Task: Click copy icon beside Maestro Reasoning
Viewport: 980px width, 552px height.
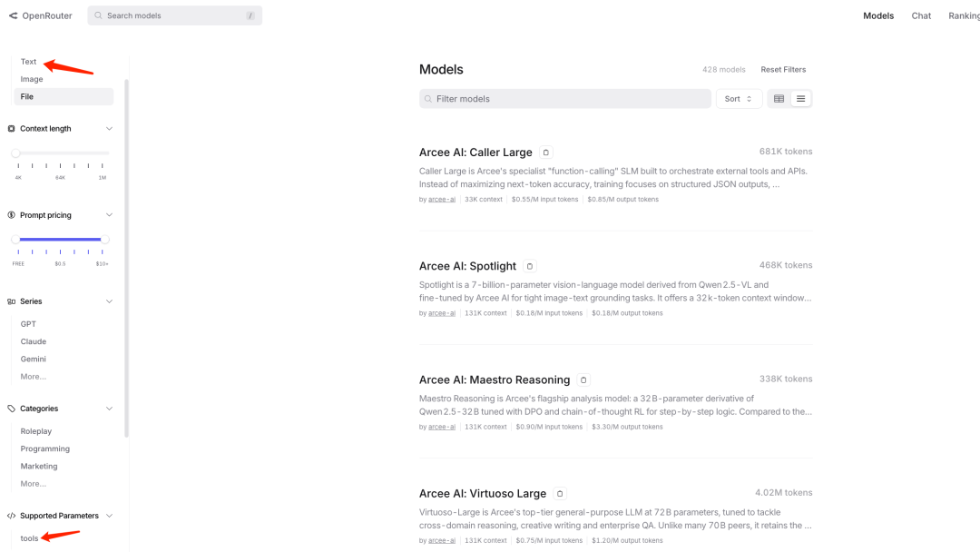Action: tap(583, 380)
